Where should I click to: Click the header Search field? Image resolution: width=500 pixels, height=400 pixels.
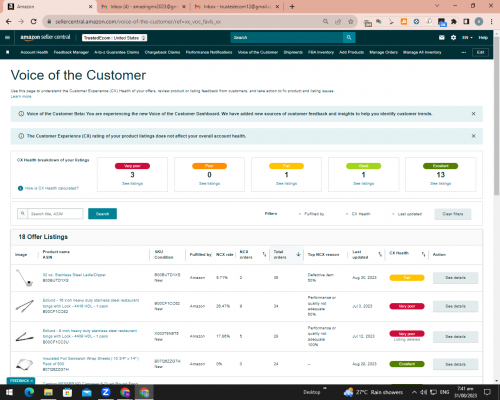click(287, 37)
